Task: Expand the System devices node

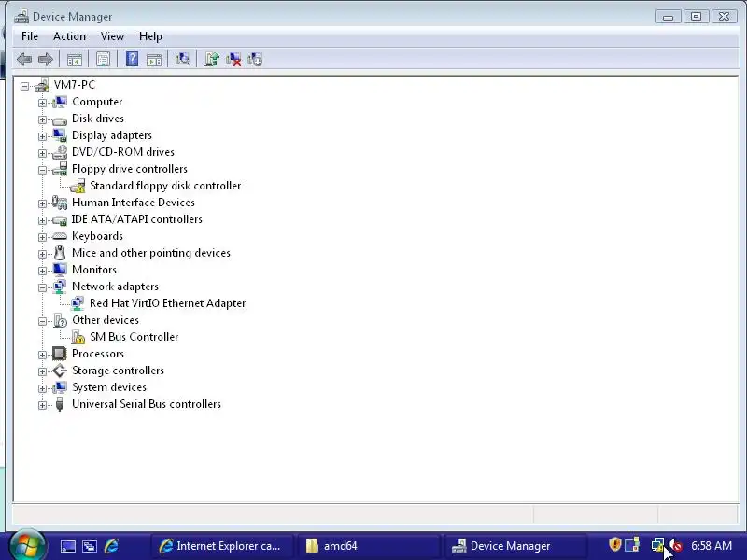Action: tap(42, 388)
